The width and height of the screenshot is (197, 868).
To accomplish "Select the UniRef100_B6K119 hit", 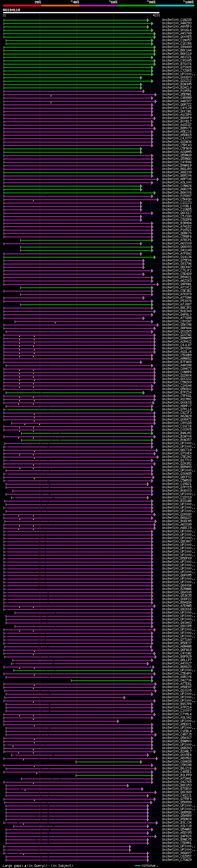I will (x=177, y=54).
